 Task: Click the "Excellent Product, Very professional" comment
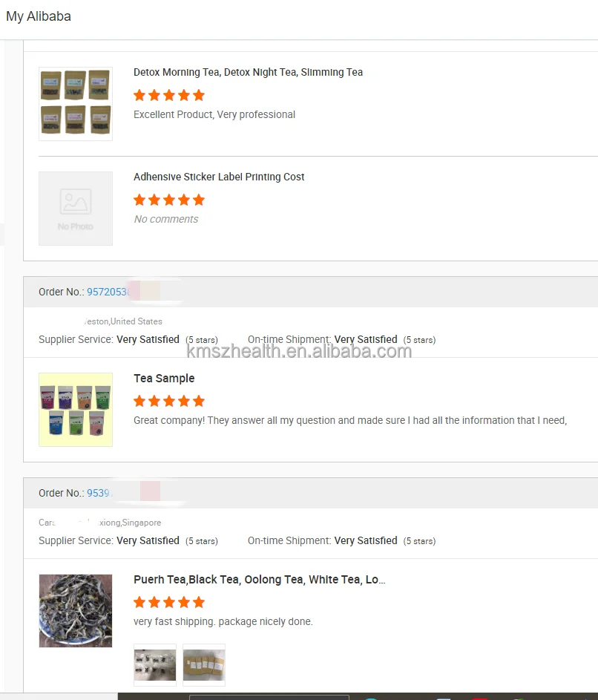[x=214, y=114]
